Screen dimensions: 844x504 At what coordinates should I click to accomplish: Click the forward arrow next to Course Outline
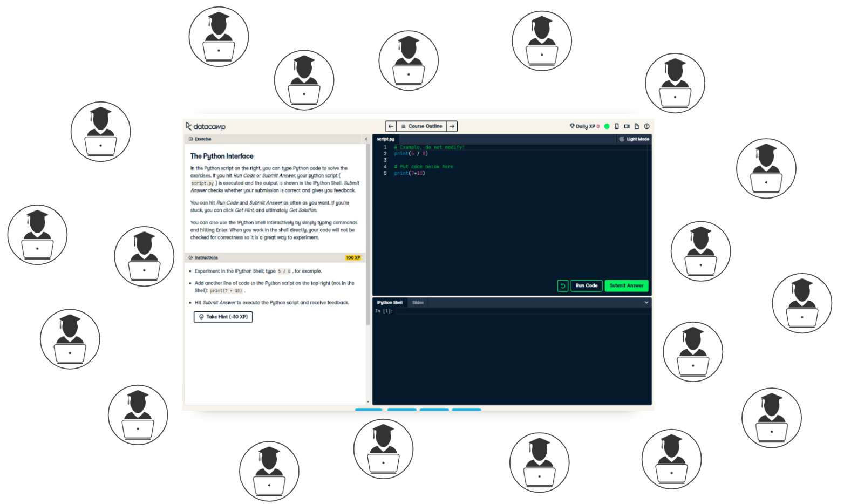[452, 126]
